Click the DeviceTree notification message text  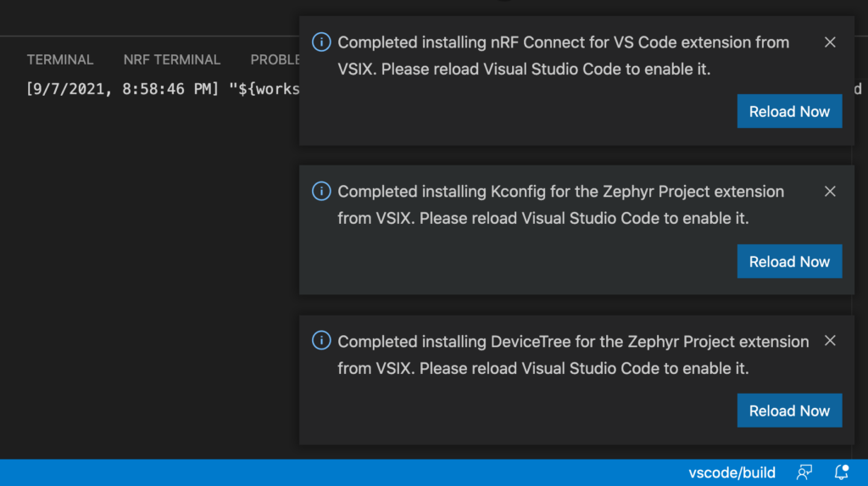tap(573, 355)
